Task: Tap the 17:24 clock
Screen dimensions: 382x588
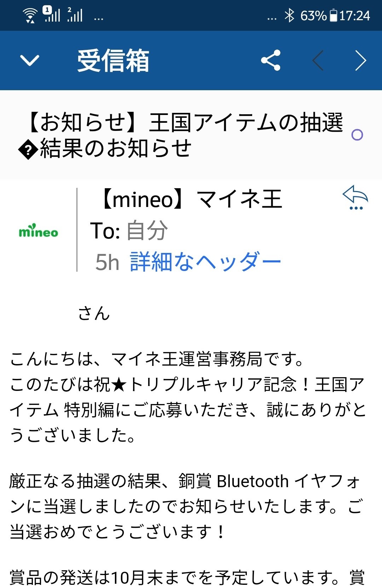Action: (x=355, y=16)
